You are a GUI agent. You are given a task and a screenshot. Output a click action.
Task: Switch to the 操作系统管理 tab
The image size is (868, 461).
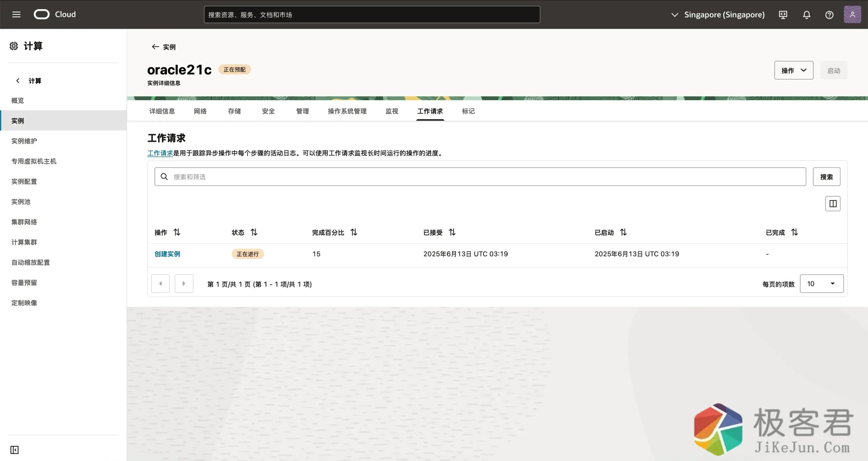tap(347, 111)
